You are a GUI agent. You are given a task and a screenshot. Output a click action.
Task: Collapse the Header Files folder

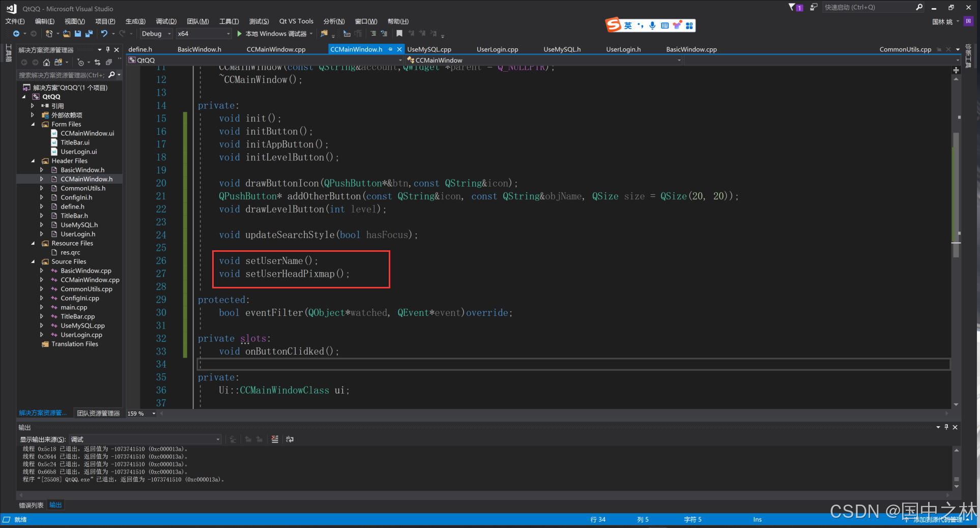(33, 161)
